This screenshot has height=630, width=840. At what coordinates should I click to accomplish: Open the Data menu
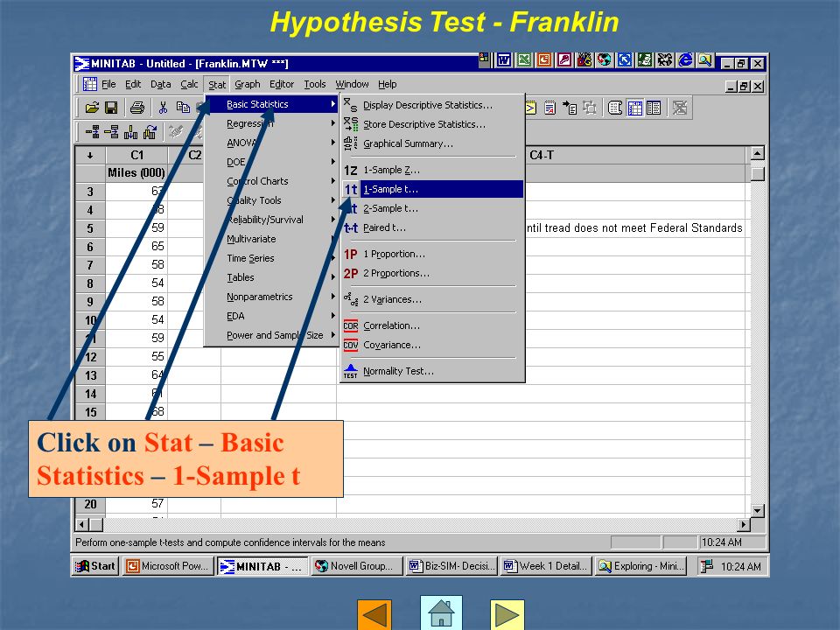click(160, 84)
